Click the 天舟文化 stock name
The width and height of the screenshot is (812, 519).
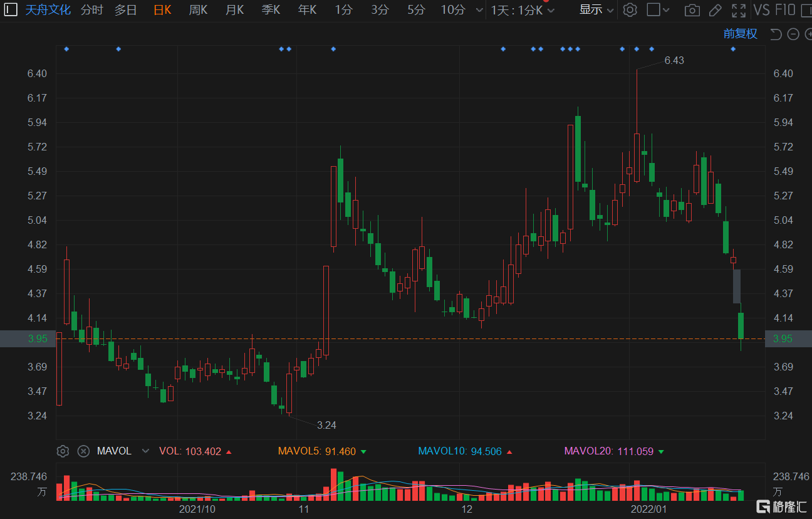tap(48, 10)
